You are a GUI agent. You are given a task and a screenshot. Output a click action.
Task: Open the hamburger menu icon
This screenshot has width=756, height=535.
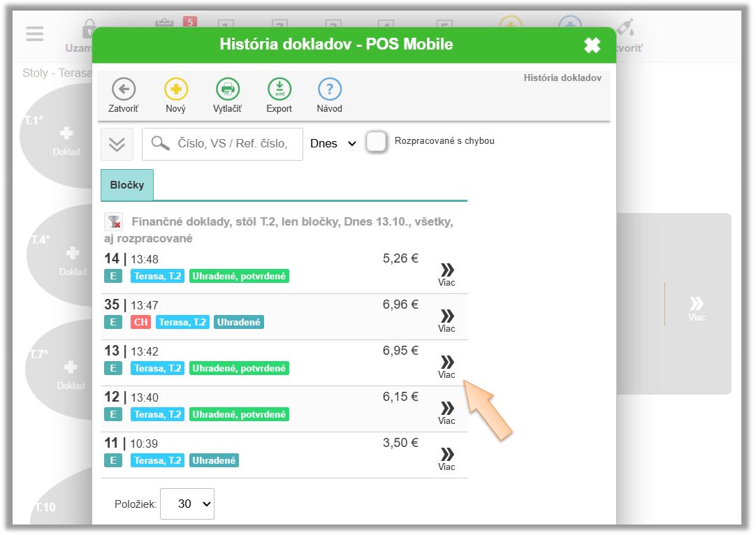pos(34,34)
